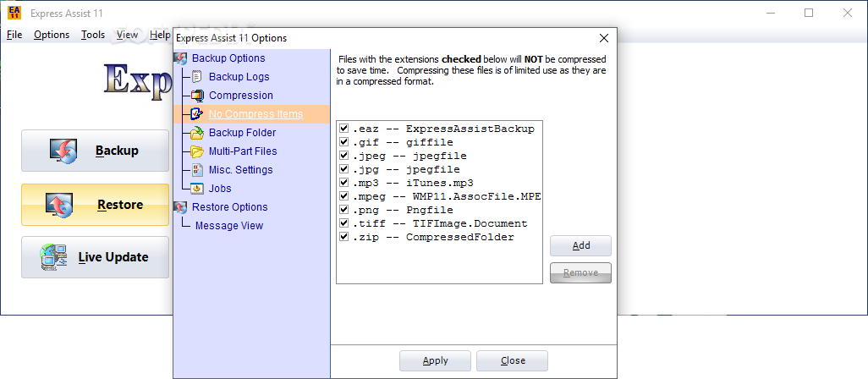This screenshot has width=868, height=379.
Task: Click the No Compress Items icon
Action: click(x=197, y=114)
